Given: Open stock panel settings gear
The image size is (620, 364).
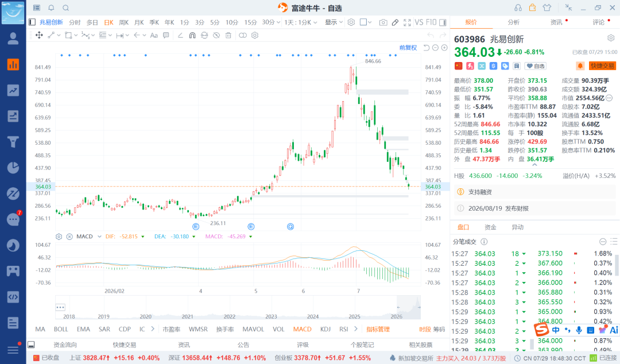Looking at the screenshot, I should [x=611, y=38].
